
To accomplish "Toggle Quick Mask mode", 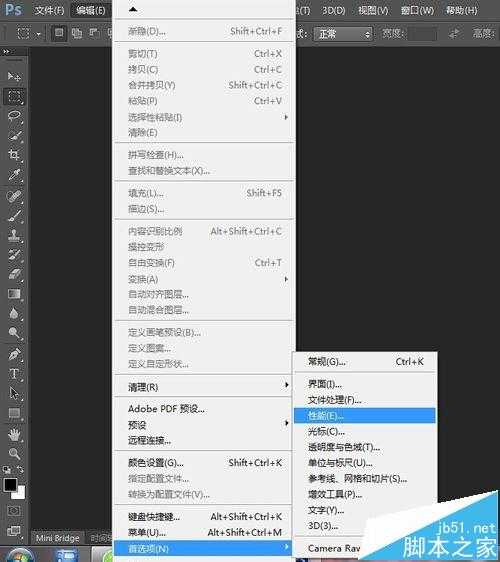I will pyautogui.click(x=14, y=511).
